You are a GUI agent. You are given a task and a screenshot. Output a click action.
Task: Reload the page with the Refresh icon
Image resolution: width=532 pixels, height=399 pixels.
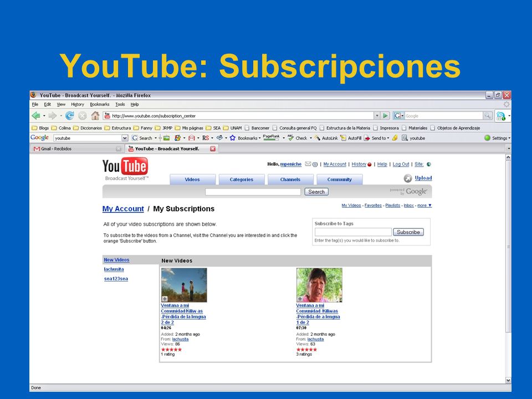[70, 116]
